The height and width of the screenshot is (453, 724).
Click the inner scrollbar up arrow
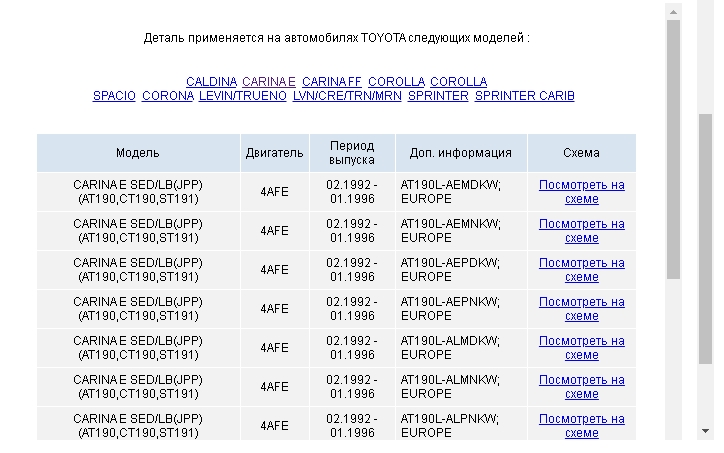[x=673, y=12]
